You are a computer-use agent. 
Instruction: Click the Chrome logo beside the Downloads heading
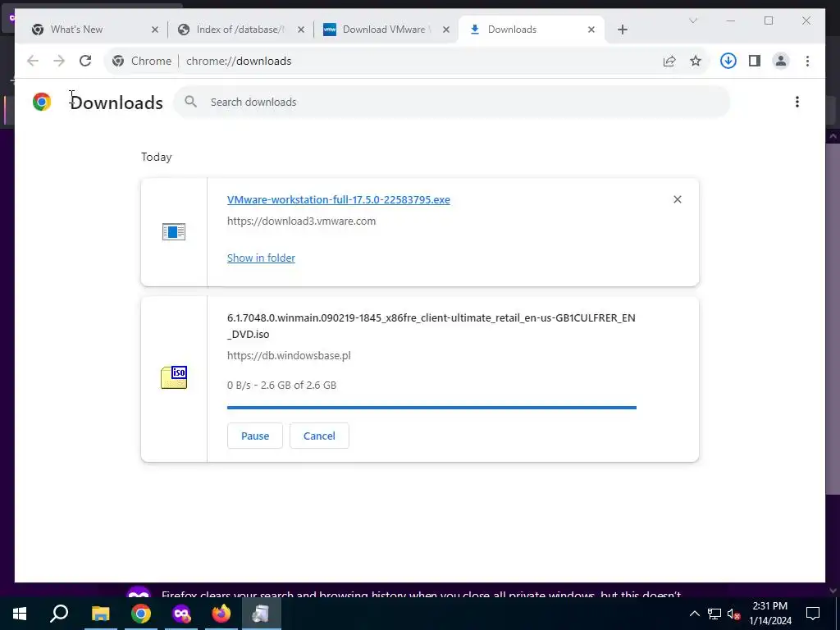[42, 102]
